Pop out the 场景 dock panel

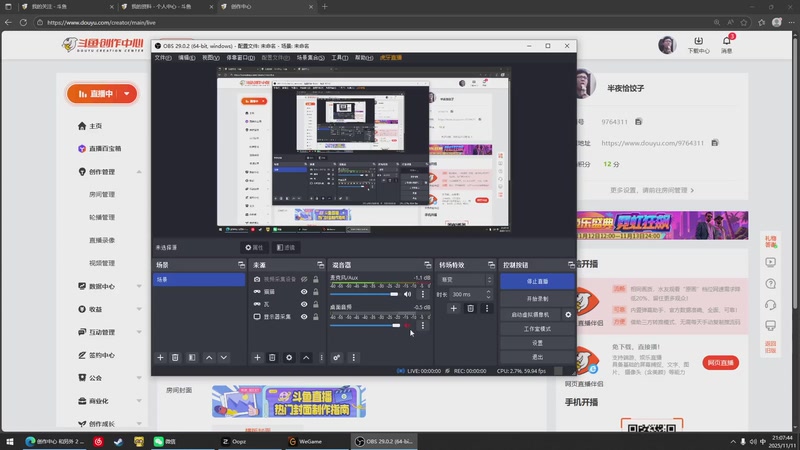tap(241, 265)
